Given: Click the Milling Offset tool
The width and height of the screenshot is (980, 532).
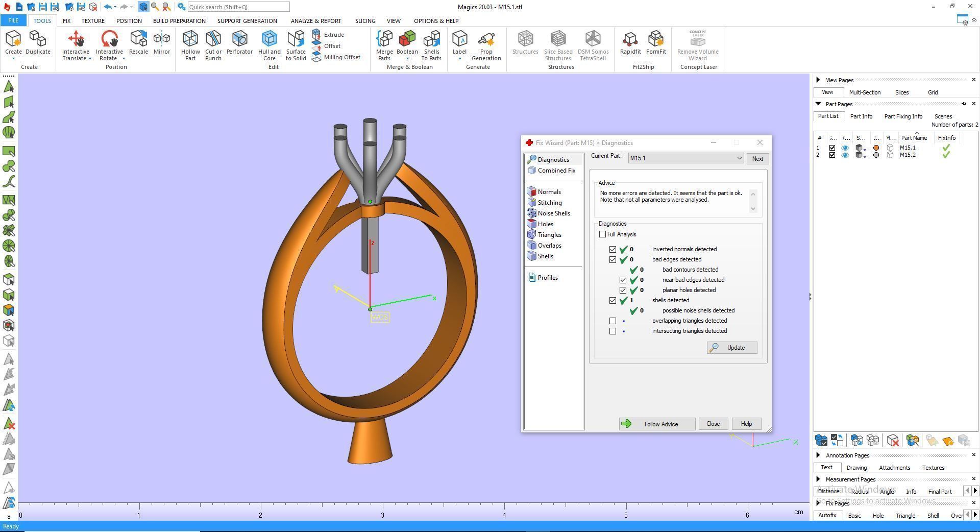Looking at the screenshot, I should (336, 57).
